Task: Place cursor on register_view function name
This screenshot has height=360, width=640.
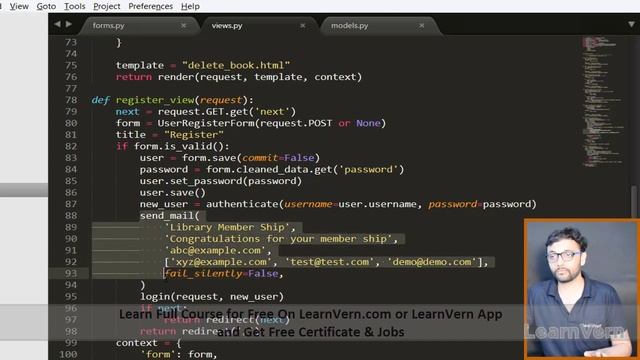Action: (155, 100)
